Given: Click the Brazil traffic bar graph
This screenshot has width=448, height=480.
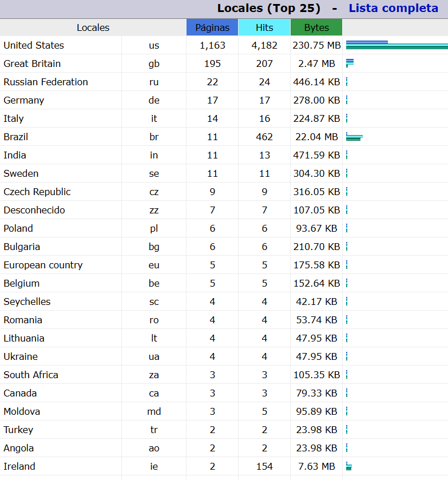Looking at the screenshot, I should coord(354,137).
